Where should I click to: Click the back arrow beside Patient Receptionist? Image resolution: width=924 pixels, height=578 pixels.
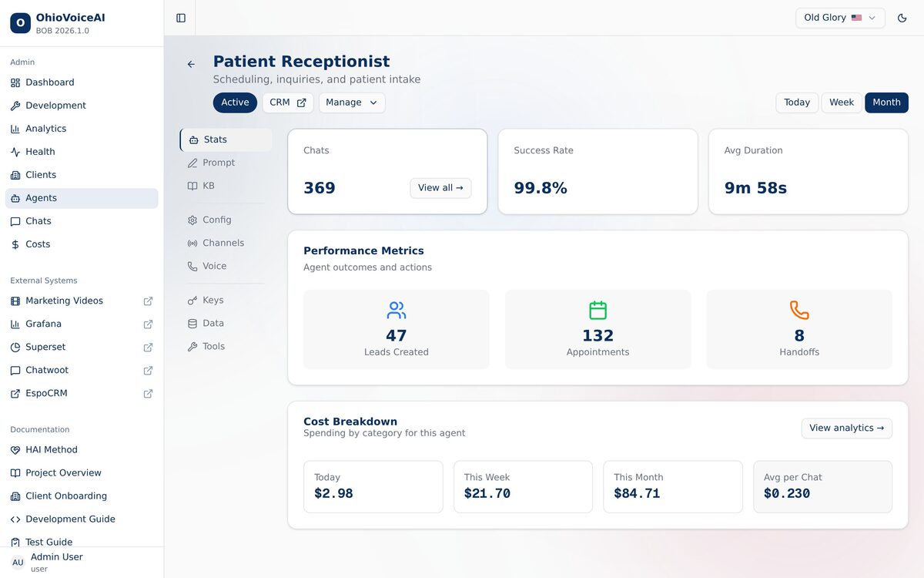(x=191, y=65)
